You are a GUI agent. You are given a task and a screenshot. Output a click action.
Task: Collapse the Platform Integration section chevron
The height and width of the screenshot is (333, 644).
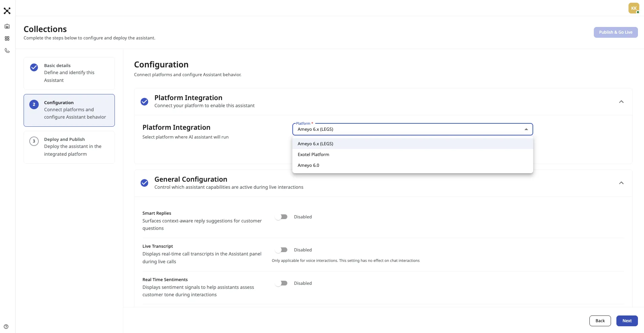tap(621, 102)
